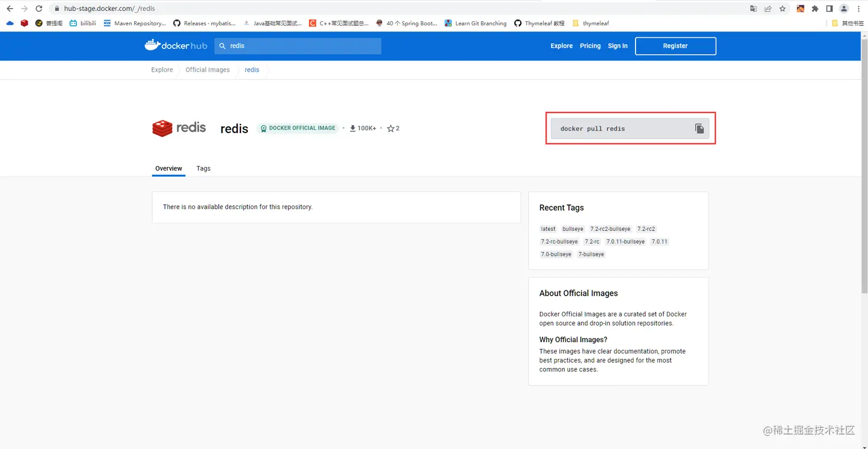
Task: Open the 7.2-rc2-bullseye tag
Action: (x=610, y=229)
